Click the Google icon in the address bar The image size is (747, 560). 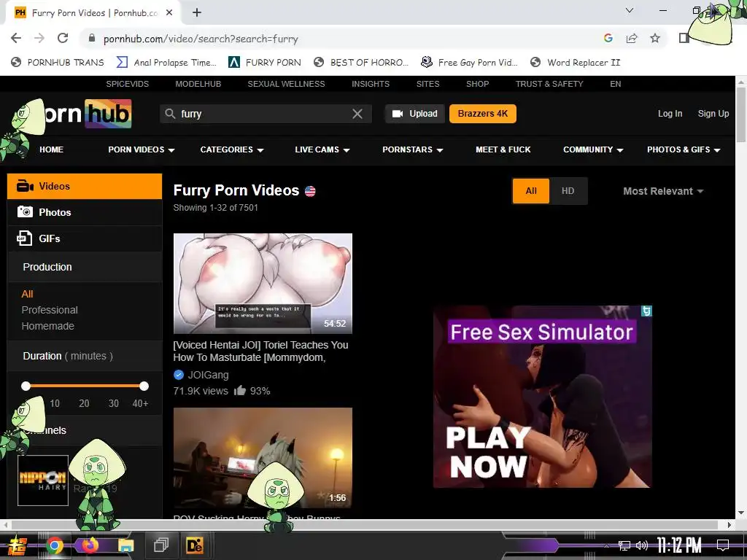608,38
